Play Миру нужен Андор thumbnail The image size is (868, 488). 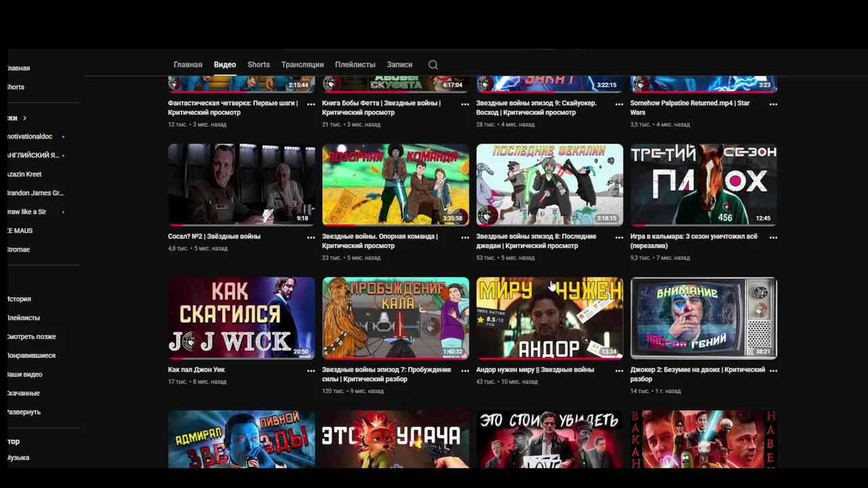click(x=549, y=318)
